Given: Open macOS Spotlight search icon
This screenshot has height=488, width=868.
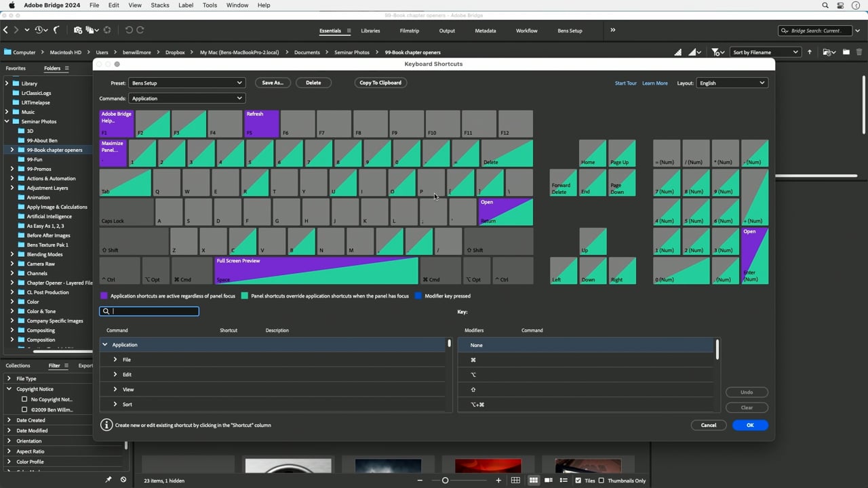Looking at the screenshot, I should pyautogui.click(x=825, y=5).
